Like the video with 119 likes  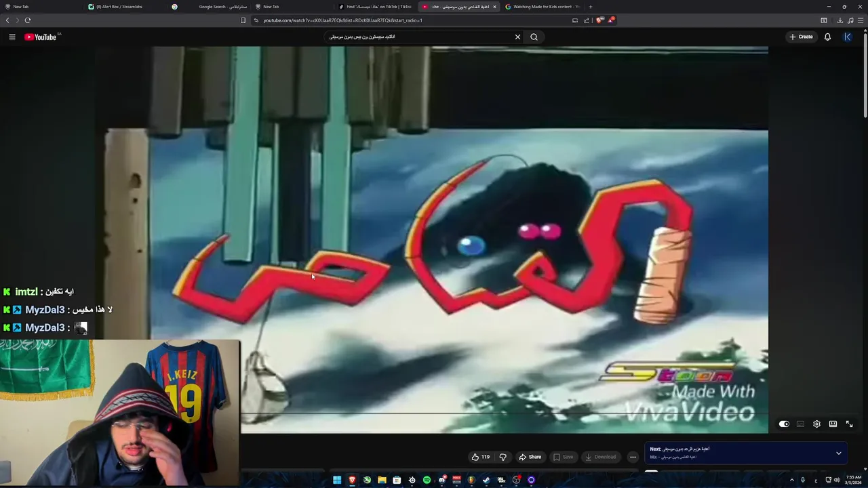point(481,457)
